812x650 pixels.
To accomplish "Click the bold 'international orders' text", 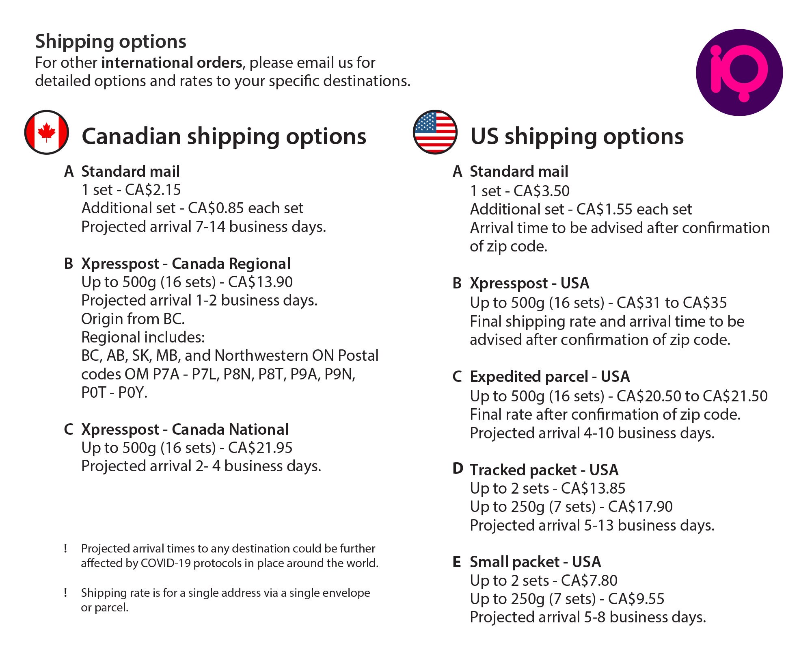I will coord(172,63).
